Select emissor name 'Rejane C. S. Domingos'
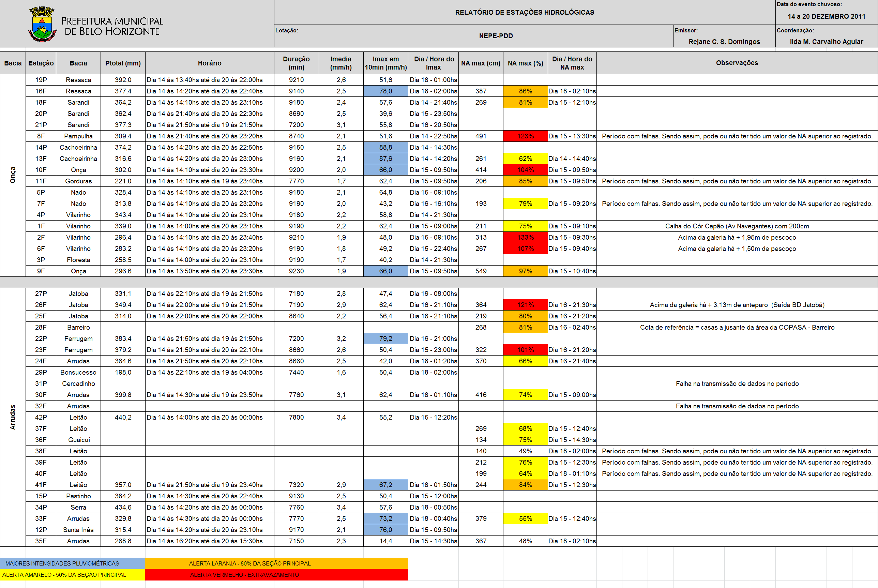The width and height of the screenshot is (878, 588). 724,42
